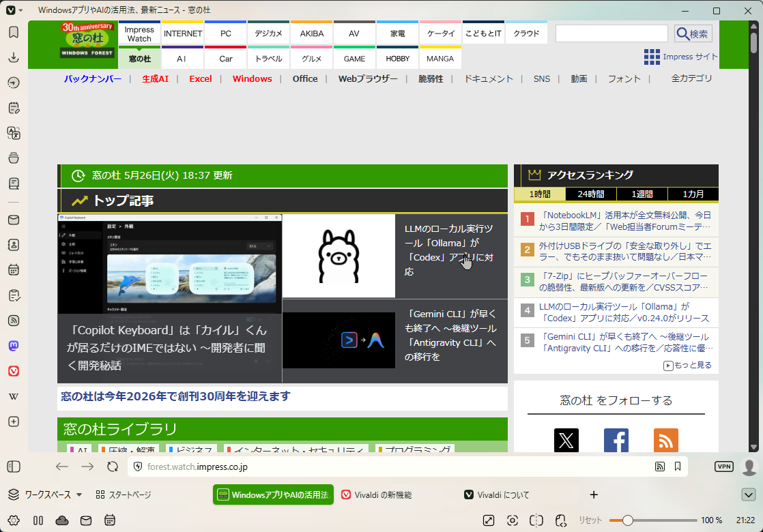The image size is (763, 532).
Task: Open page actions code icon
Action: [560, 520]
